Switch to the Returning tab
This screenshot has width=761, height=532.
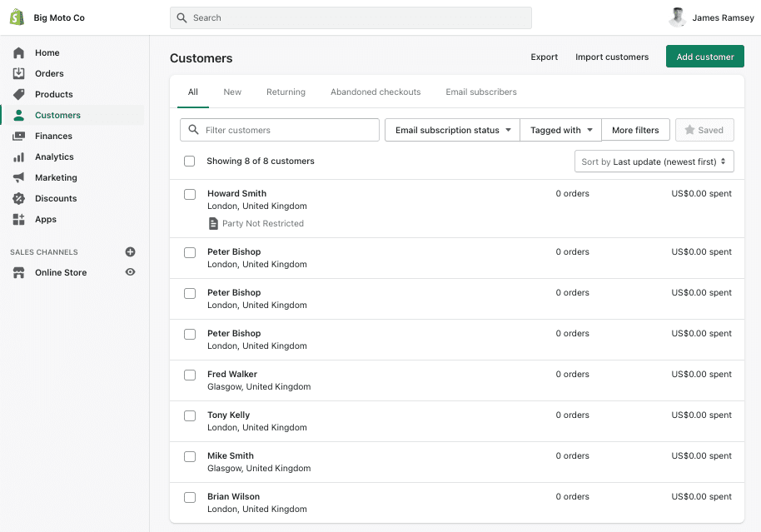coord(286,92)
